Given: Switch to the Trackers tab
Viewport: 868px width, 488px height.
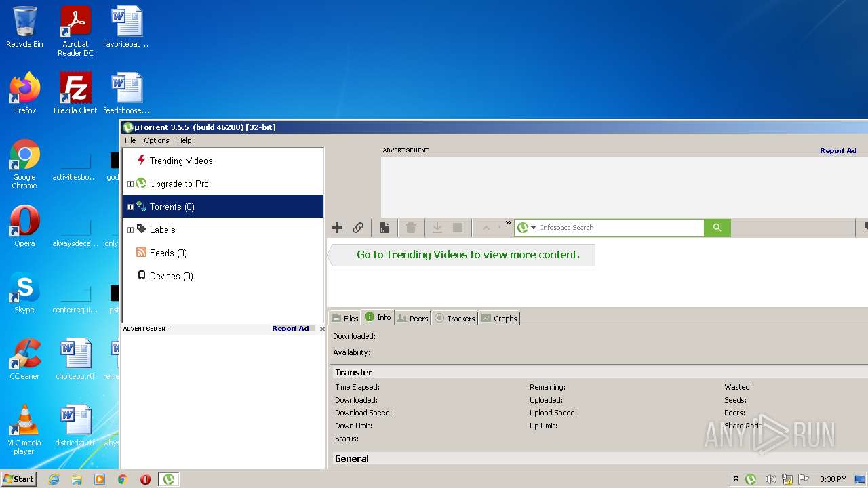Looking at the screenshot, I should (454, 318).
